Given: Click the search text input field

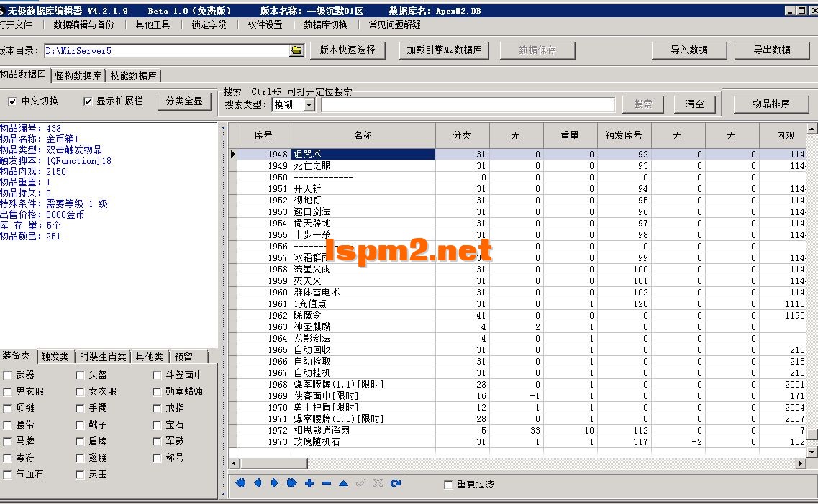Looking at the screenshot, I should [468, 105].
